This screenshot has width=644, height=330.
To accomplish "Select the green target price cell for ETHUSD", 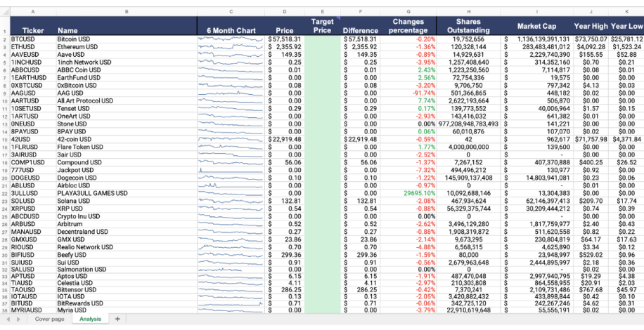I will coord(322,47).
